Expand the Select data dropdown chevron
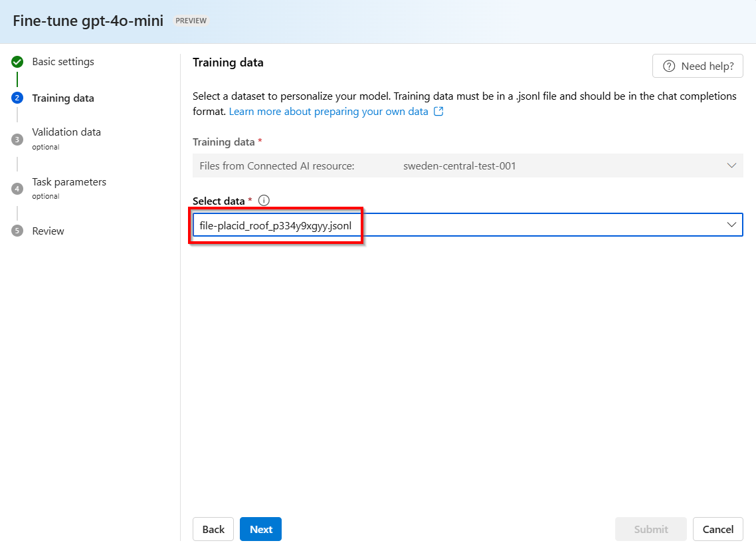This screenshot has height=547, width=756. coord(731,225)
